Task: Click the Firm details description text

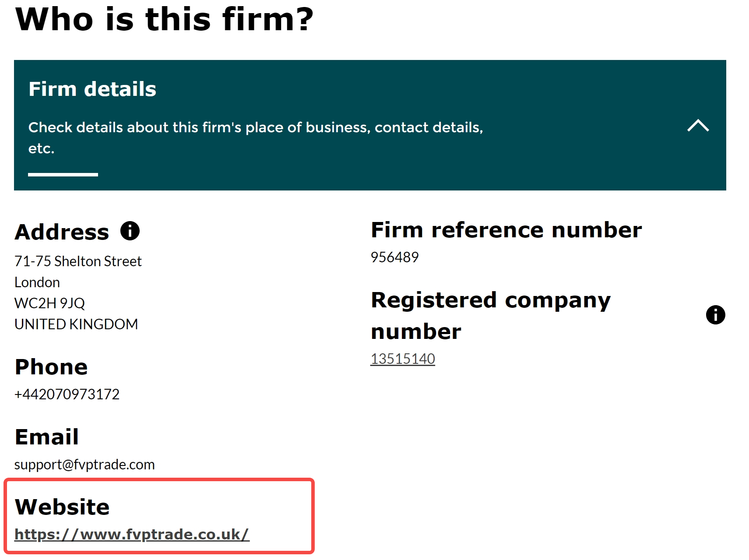Action: 256,138
